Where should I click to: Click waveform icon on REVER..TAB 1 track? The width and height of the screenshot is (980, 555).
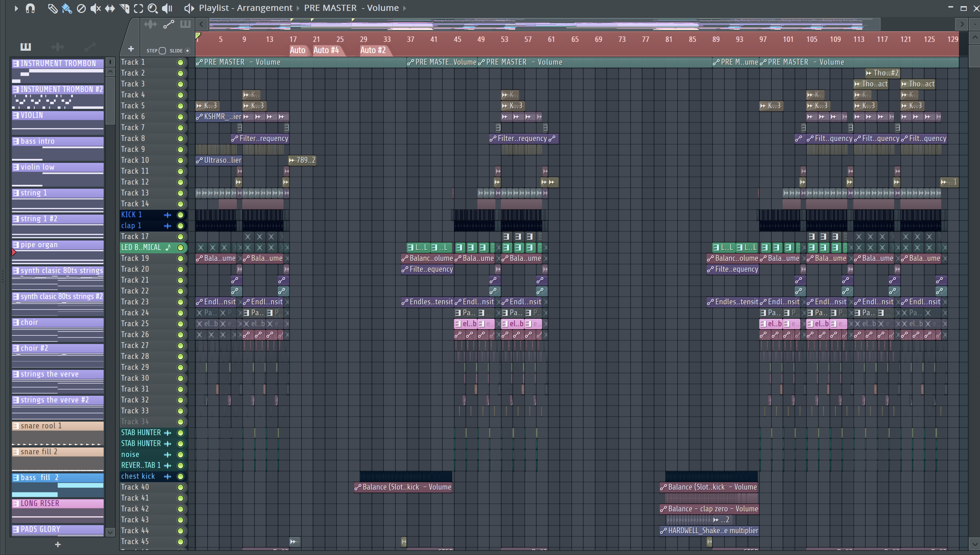167,466
